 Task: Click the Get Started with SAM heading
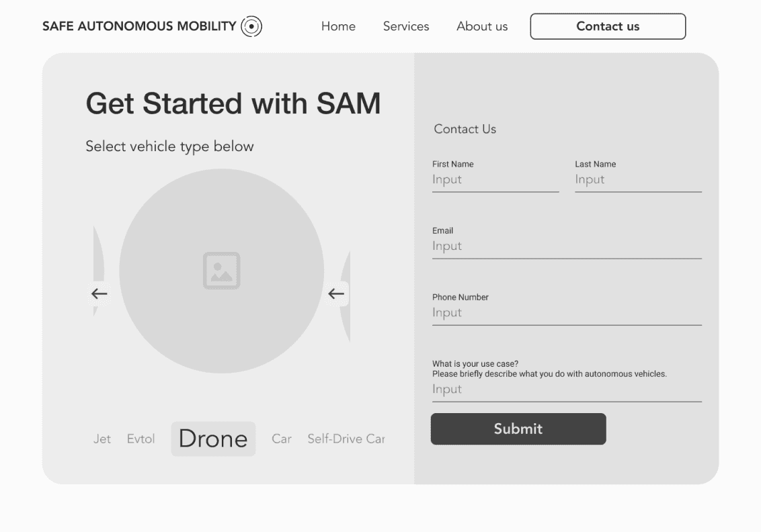coord(233,103)
